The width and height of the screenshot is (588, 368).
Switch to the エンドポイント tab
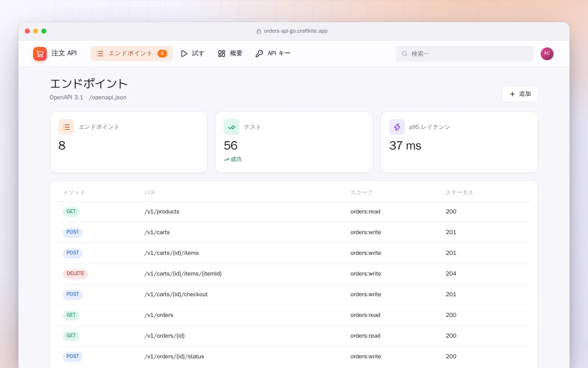(x=131, y=53)
